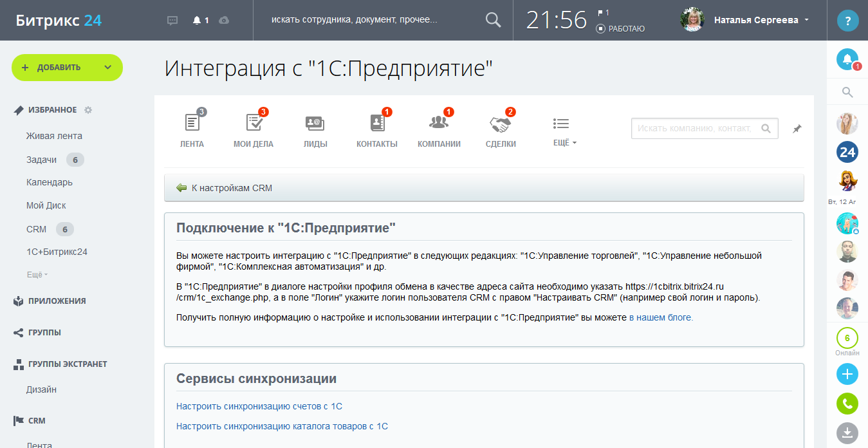
Task: Expand 'Ещё' in the left sidebar
Action: click(37, 275)
